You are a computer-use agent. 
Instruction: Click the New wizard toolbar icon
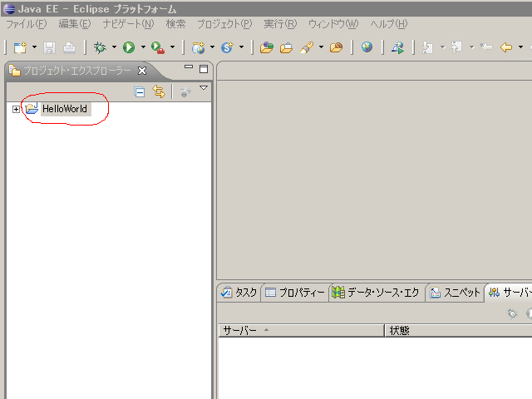(x=20, y=47)
